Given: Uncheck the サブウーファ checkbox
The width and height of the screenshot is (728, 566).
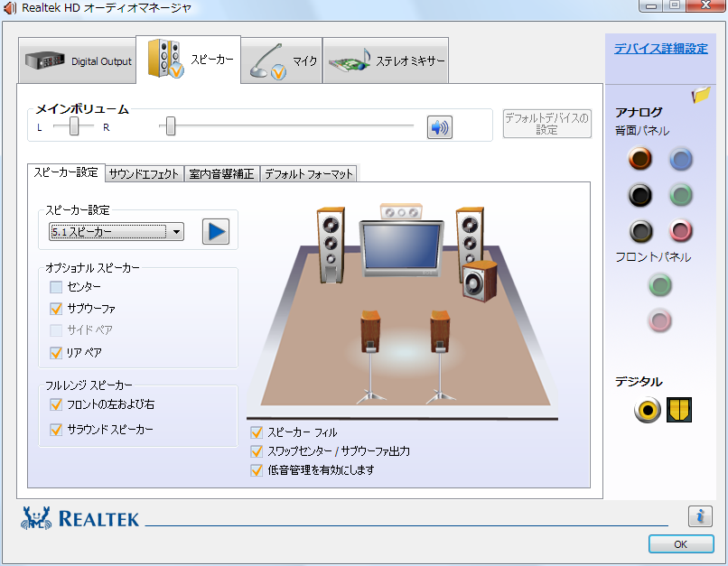Looking at the screenshot, I should click(56, 309).
